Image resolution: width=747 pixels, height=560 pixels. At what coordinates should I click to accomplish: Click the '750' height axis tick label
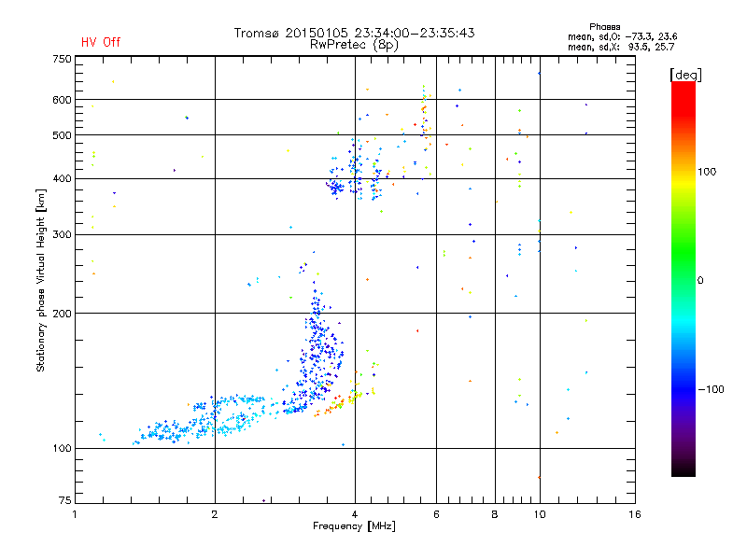[x=62, y=59]
